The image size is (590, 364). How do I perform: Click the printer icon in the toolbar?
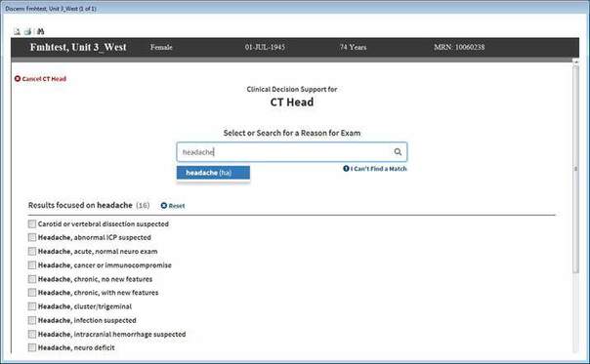(27, 31)
